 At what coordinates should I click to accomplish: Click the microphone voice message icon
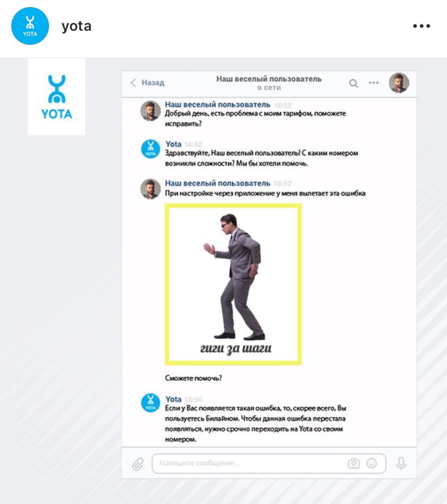point(401,463)
